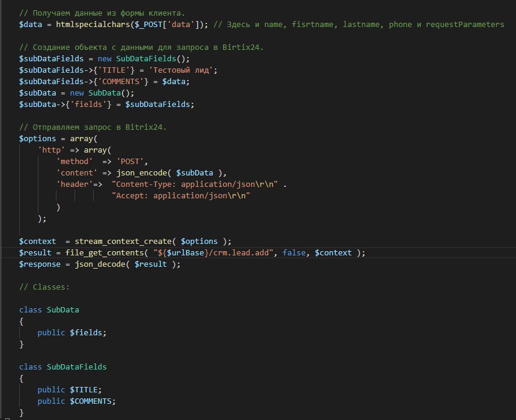
Task: Select the word requestParameters in the comment
Action: coord(465,25)
